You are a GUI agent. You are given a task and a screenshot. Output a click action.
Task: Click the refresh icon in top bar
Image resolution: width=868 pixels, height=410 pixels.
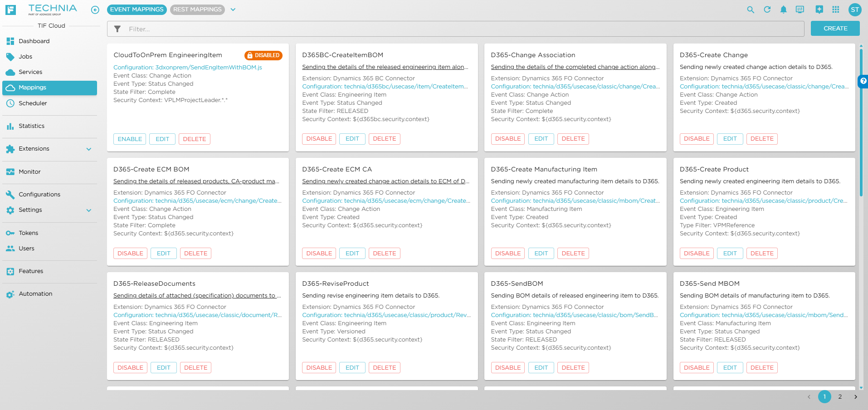pos(767,10)
